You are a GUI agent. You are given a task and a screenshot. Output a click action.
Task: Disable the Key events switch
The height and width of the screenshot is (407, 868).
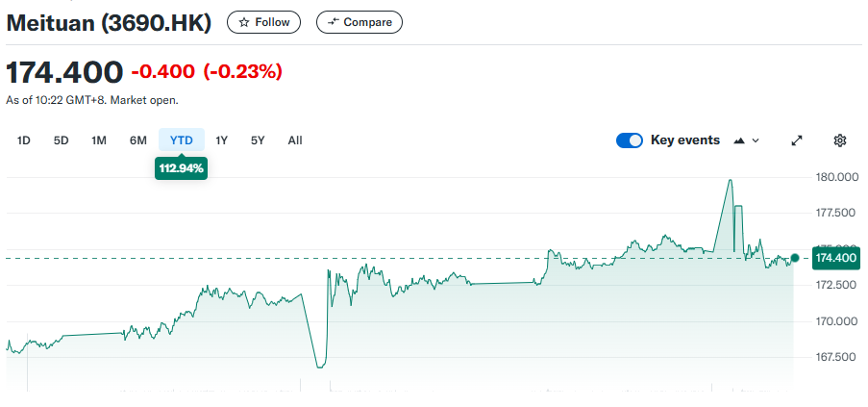coord(630,140)
